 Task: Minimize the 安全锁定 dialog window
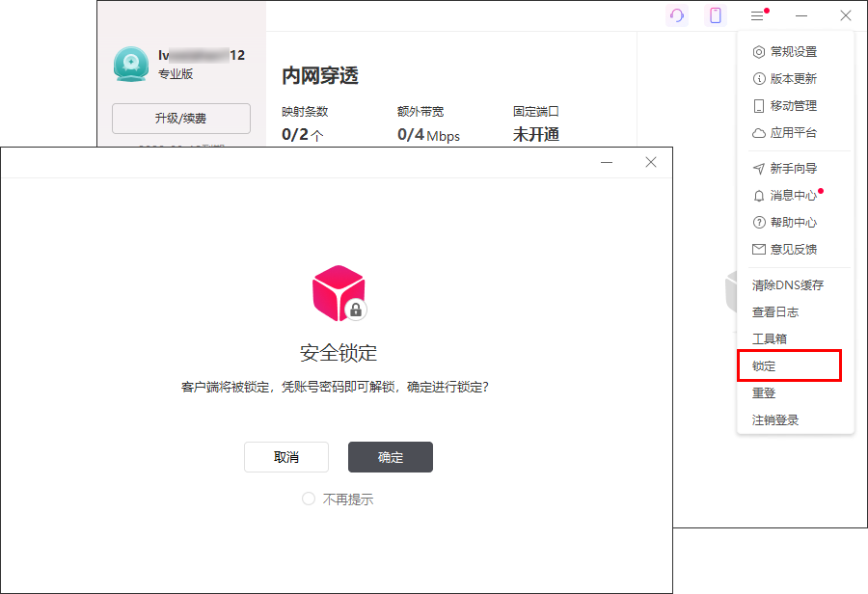(607, 162)
